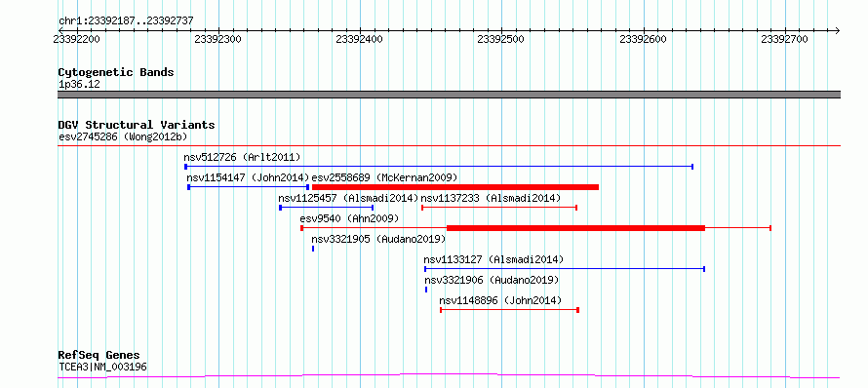
Task: Click the TCEA3|NM_003196 gene label
Action: tap(102, 367)
